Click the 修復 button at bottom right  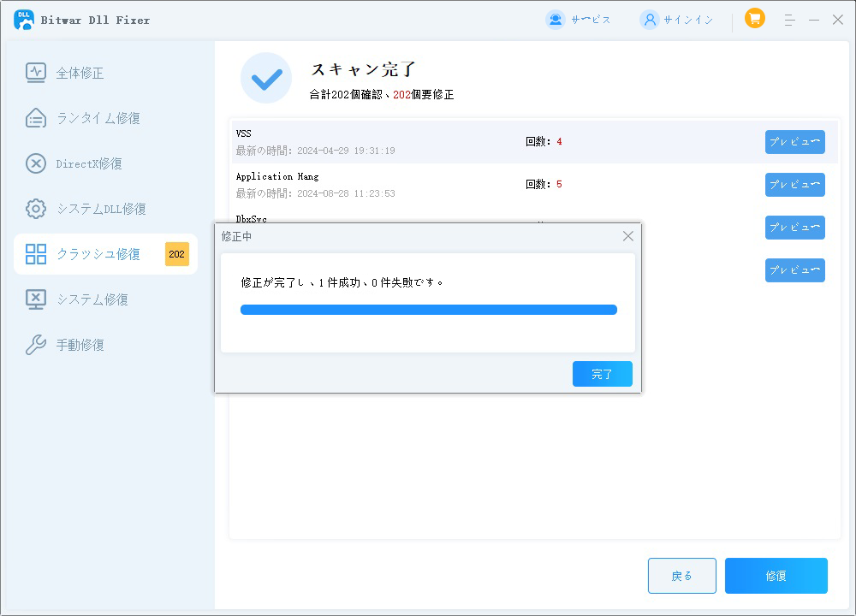click(776, 576)
